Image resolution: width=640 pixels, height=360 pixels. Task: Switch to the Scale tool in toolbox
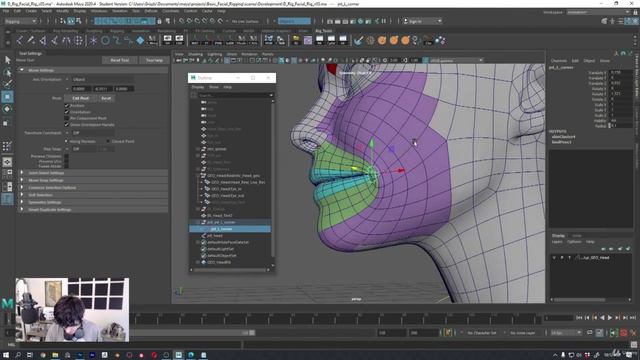(7, 122)
